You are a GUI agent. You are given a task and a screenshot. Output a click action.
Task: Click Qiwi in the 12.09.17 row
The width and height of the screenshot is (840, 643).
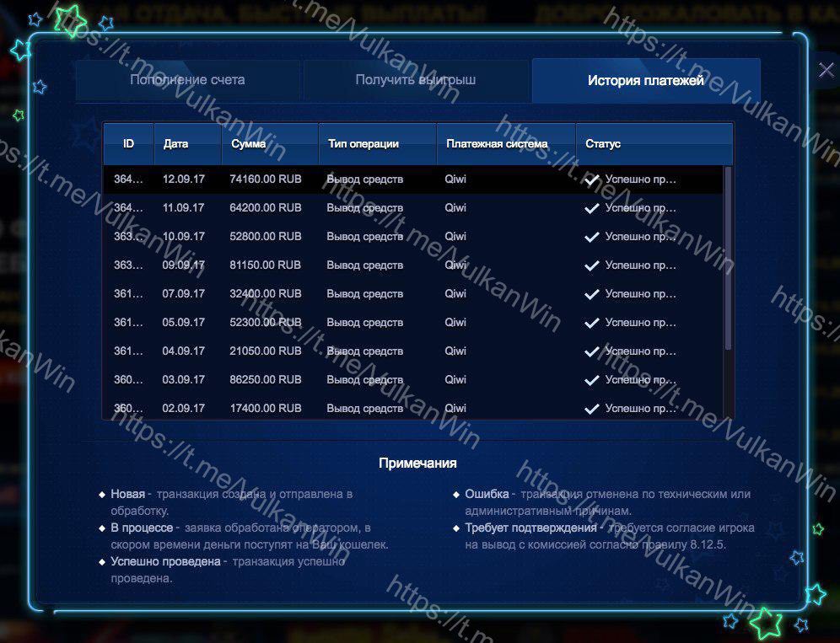[455, 180]
